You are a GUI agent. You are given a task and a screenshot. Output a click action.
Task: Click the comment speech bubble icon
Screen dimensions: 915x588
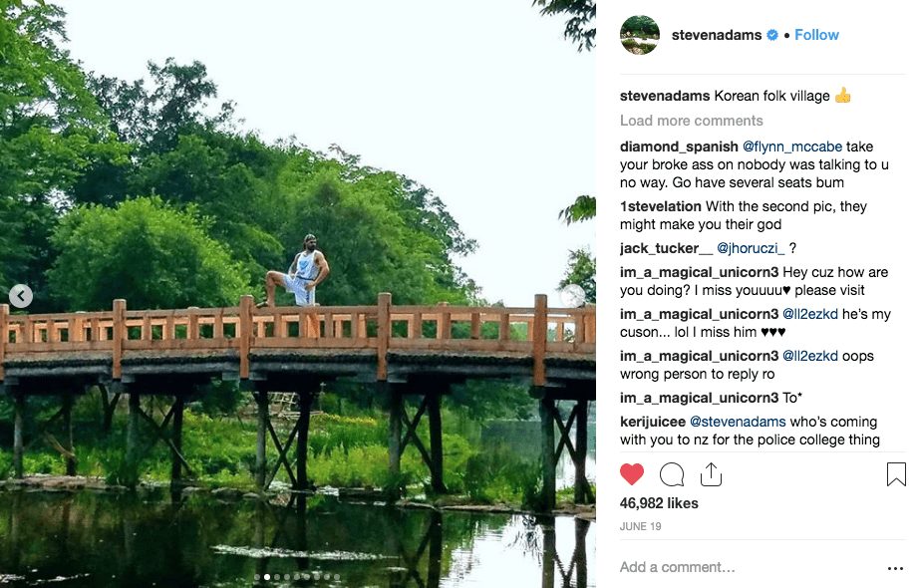tap(672, 474)
